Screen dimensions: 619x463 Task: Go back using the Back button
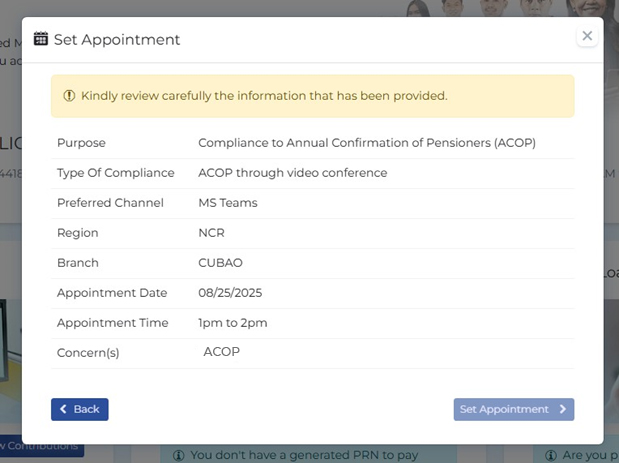[80, 409]
